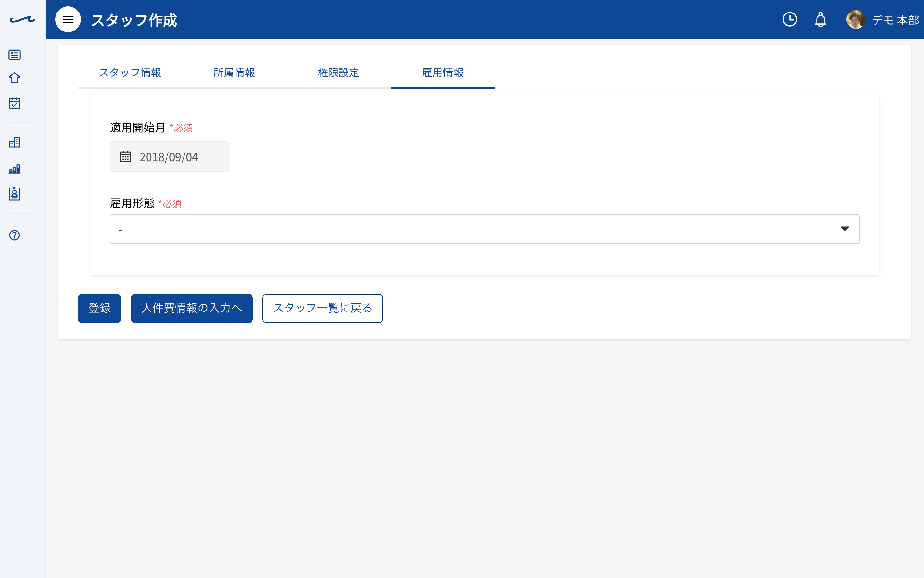Open the help question mark icon

pyautogui.click(x=14, y=235)
